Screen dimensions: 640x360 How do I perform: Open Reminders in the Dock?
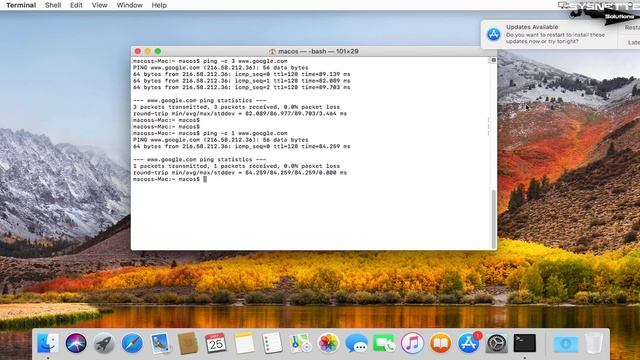[272, 343]
